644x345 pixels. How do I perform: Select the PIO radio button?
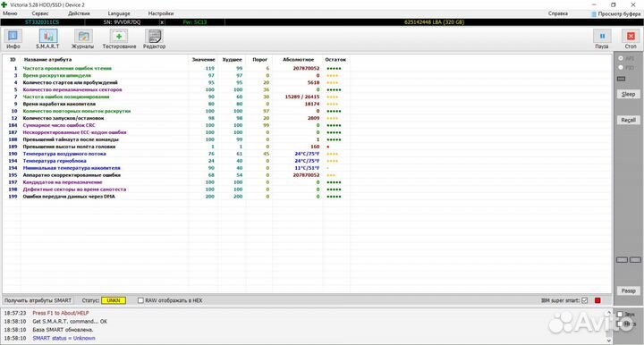[x=621, y=67]
